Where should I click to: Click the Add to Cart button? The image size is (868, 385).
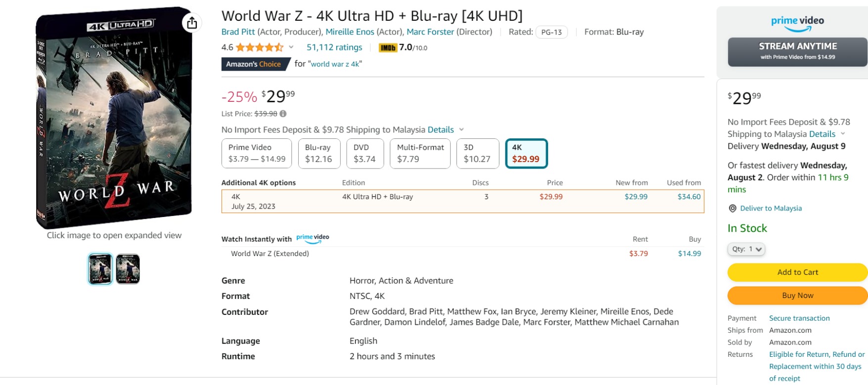coord(797,272)
